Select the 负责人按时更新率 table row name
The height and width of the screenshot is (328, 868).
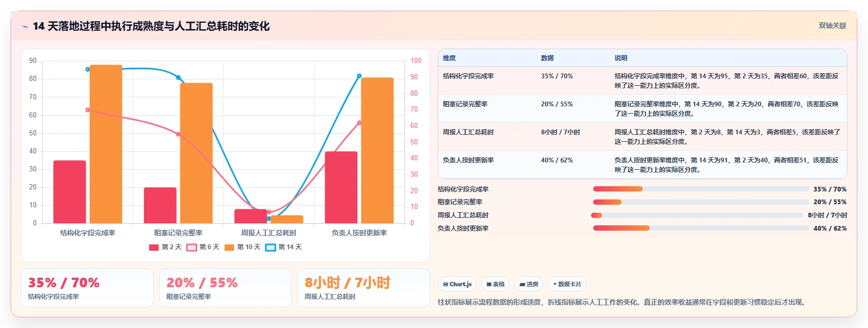click(468, 160)
